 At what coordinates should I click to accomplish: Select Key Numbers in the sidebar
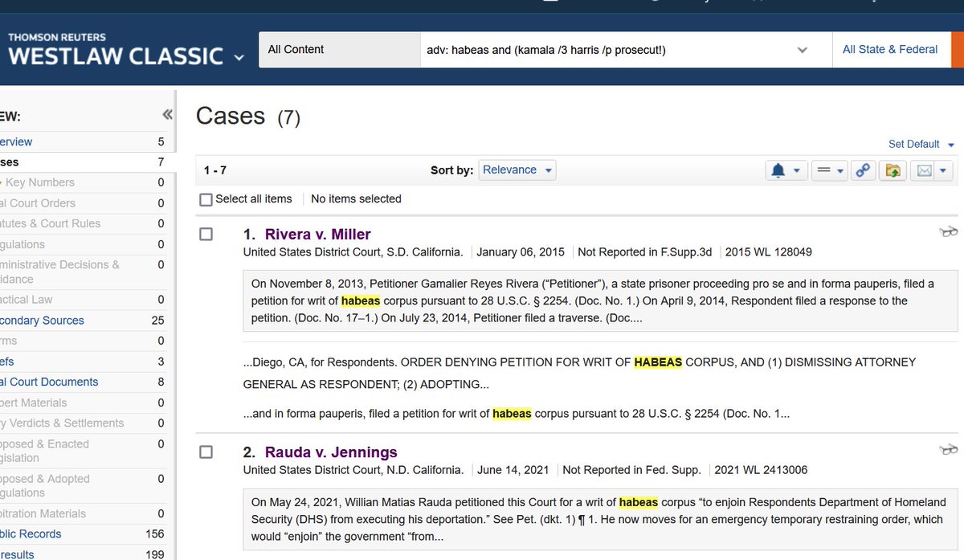(39, 182)
